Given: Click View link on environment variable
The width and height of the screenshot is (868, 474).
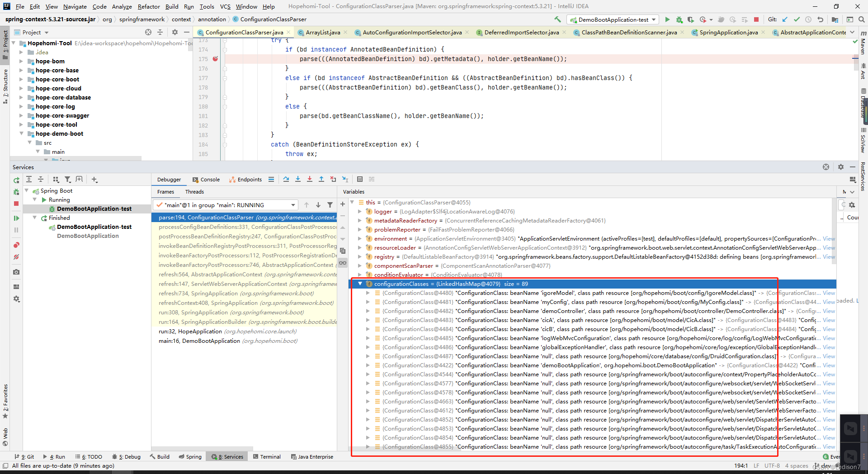Looking at the screenshot, I should 829,239.
